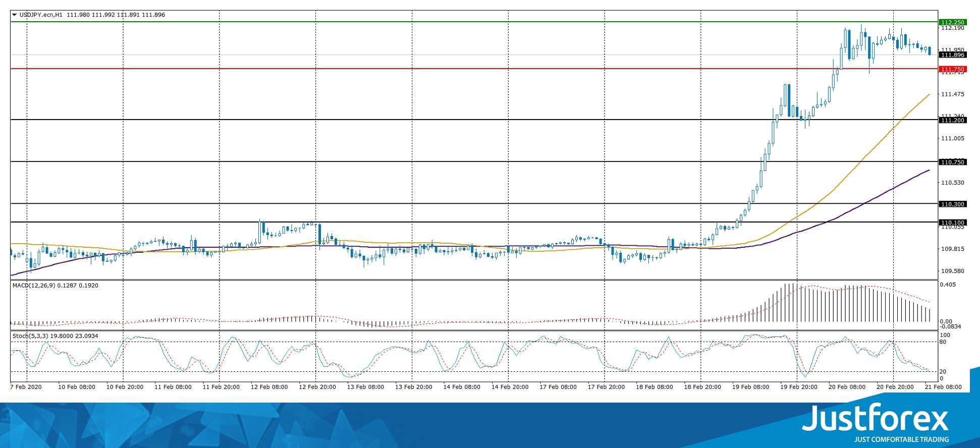This screenshot has height=448, width=980.
Task: Click the 109.580 price scale value
Action: click(x=953, y=271)
